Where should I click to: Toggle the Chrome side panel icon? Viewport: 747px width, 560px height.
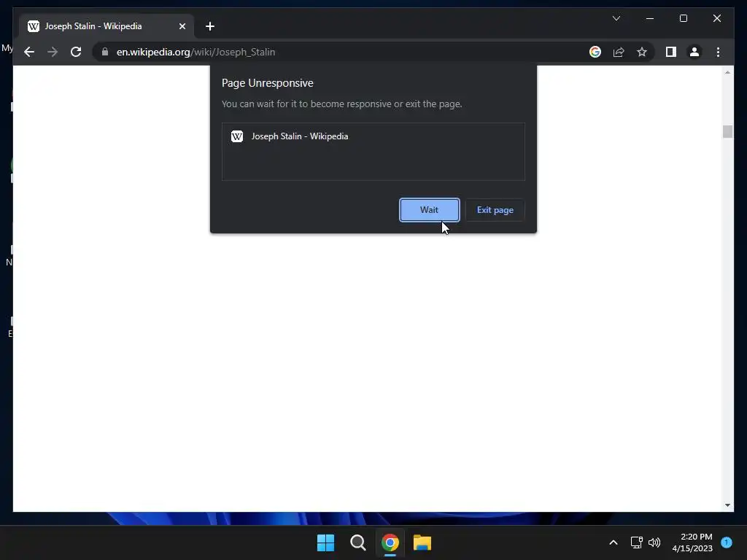tap(671, 52)
